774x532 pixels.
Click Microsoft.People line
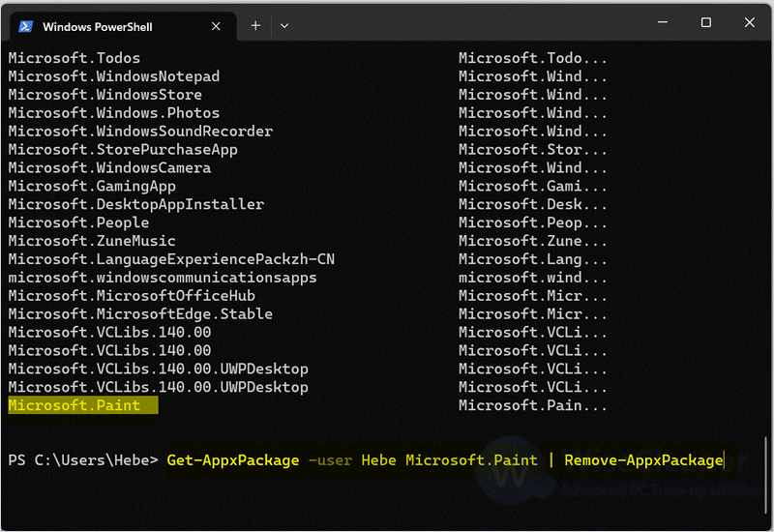tap(78, 222)
